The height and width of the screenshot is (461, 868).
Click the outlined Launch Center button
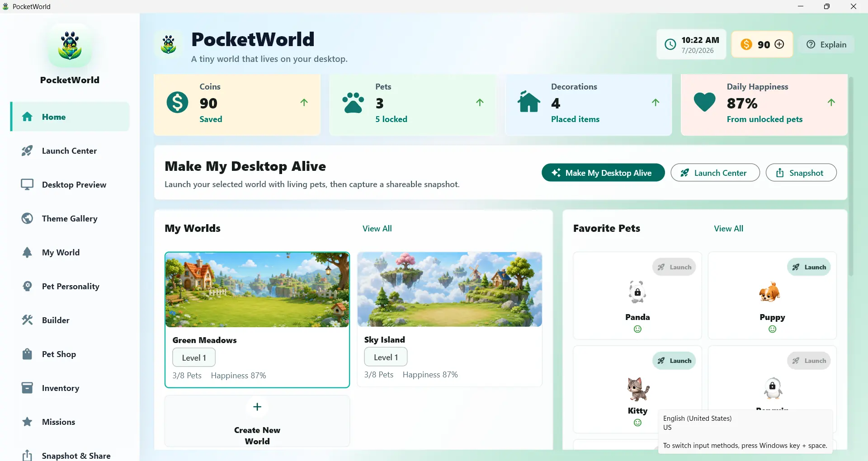click(x=715, y=173)
